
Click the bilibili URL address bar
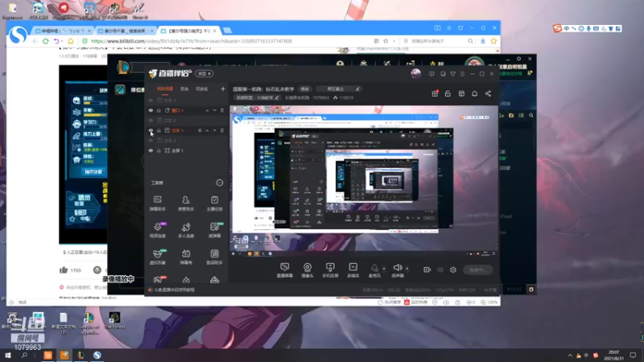[229, 41]
